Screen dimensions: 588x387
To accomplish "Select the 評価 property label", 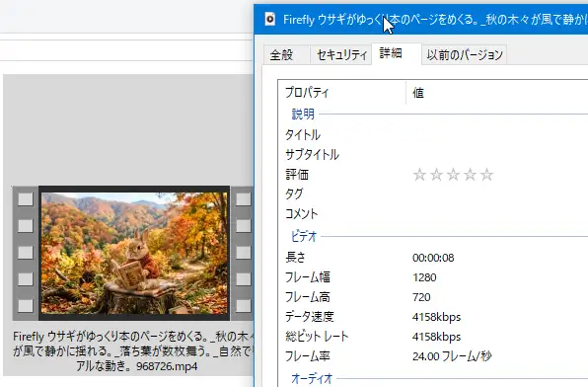I will click(297, 175).
